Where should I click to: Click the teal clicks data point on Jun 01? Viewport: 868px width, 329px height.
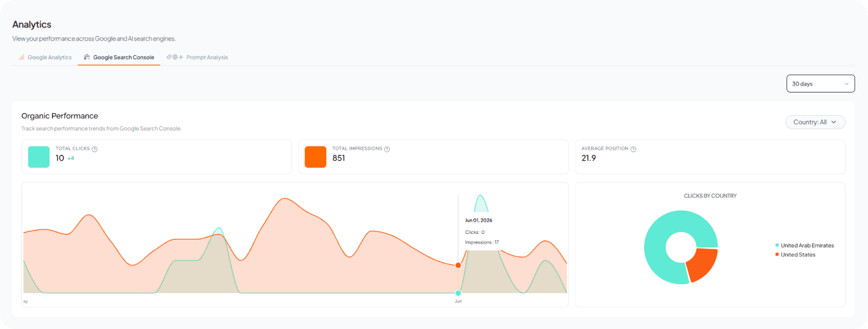click(458, 293)
